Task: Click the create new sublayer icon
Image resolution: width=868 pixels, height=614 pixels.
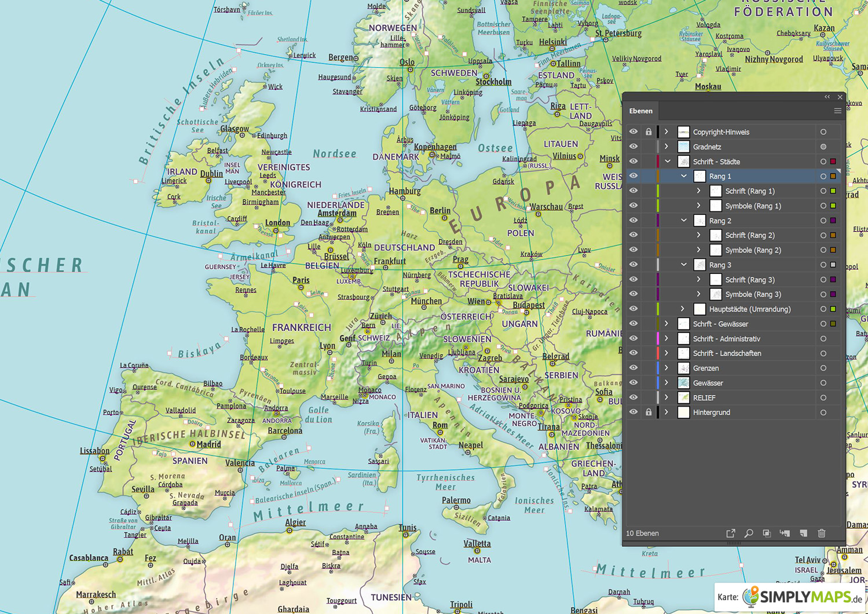Action: pos(785,533)
